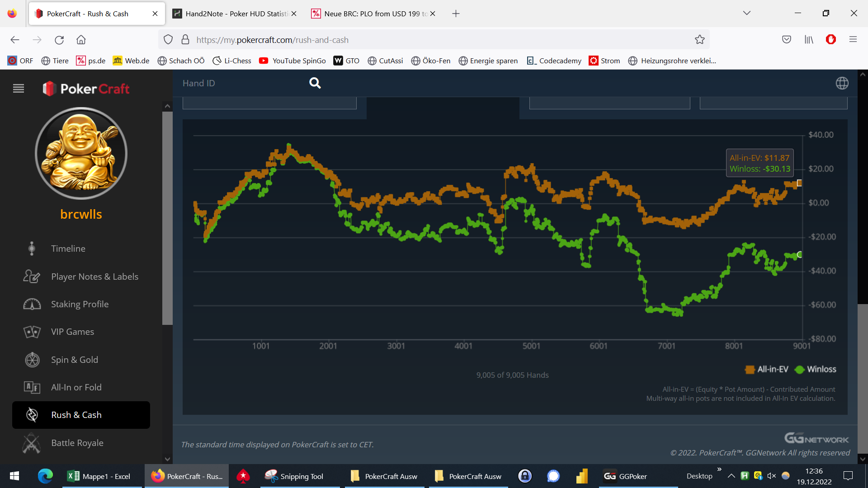Open Staking Profile section

point(80,304)
